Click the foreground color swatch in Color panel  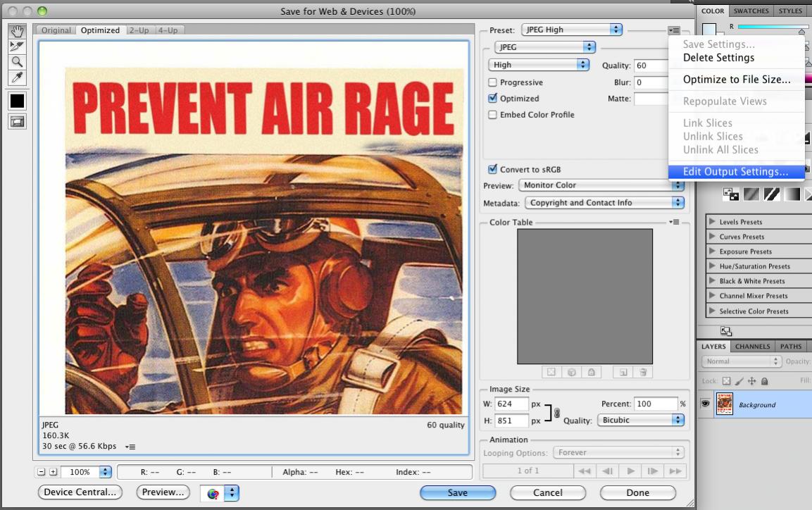[709, 29]
